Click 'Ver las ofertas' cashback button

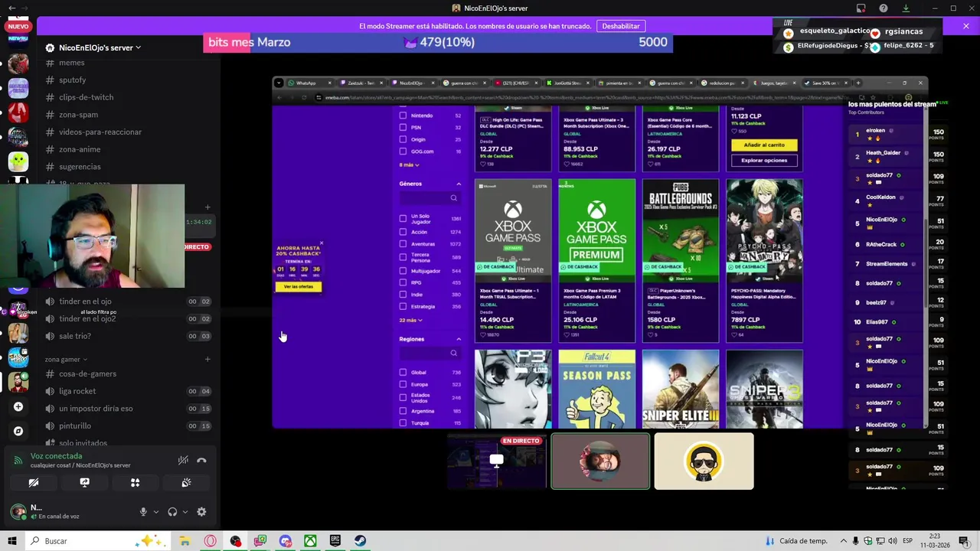tap(299, 287)
